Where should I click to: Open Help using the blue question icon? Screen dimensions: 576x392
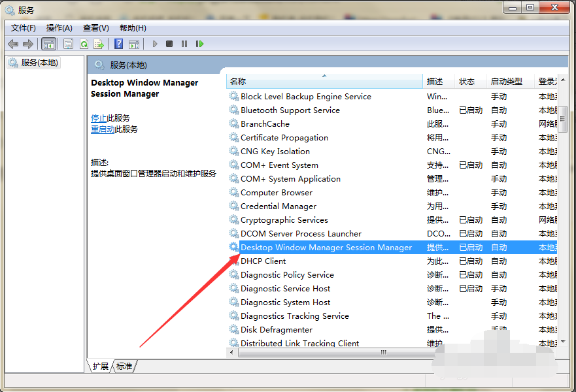[x=118, y=44]
